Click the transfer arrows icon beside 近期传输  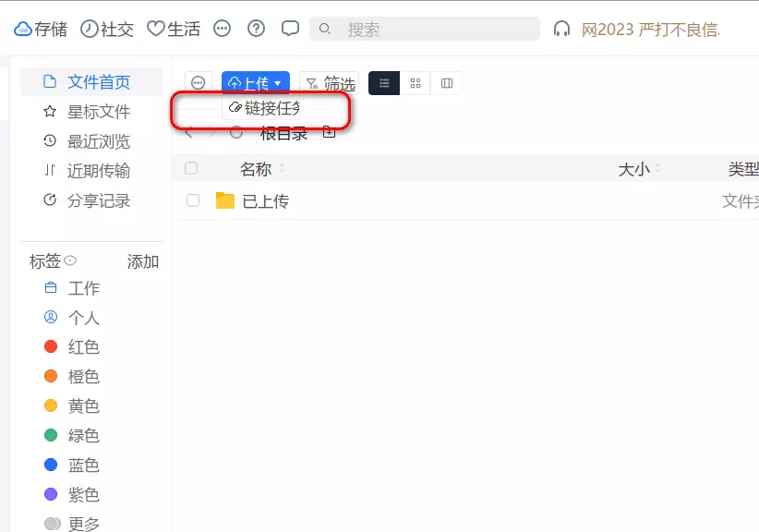click(50, 170)
